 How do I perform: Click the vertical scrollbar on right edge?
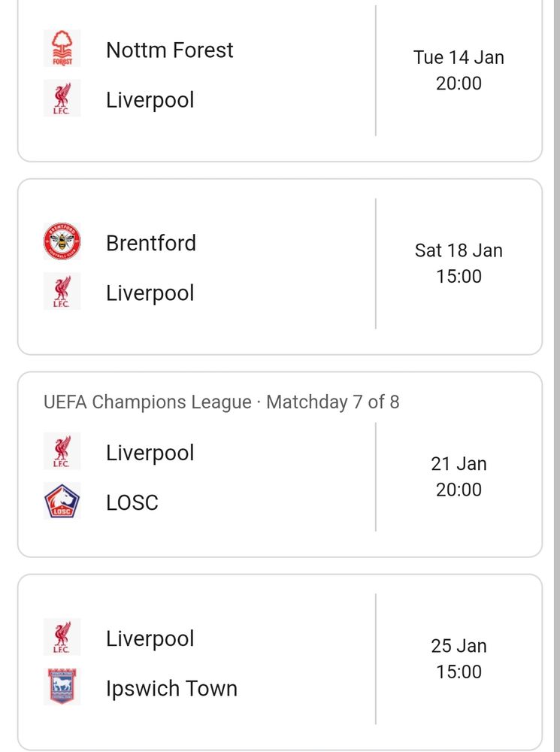[x=557, y=376]
